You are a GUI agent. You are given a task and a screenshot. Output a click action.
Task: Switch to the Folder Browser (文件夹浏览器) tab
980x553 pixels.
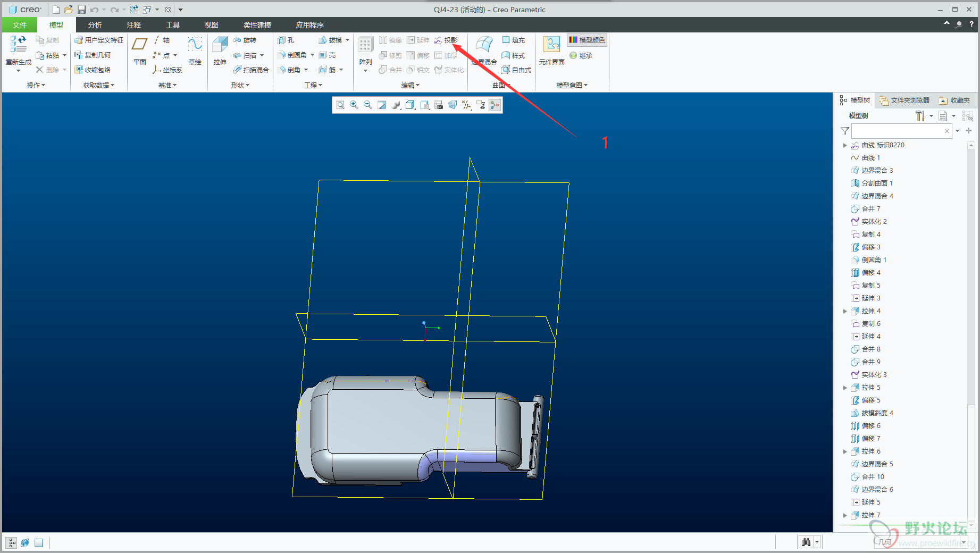[x=905, y=100]
